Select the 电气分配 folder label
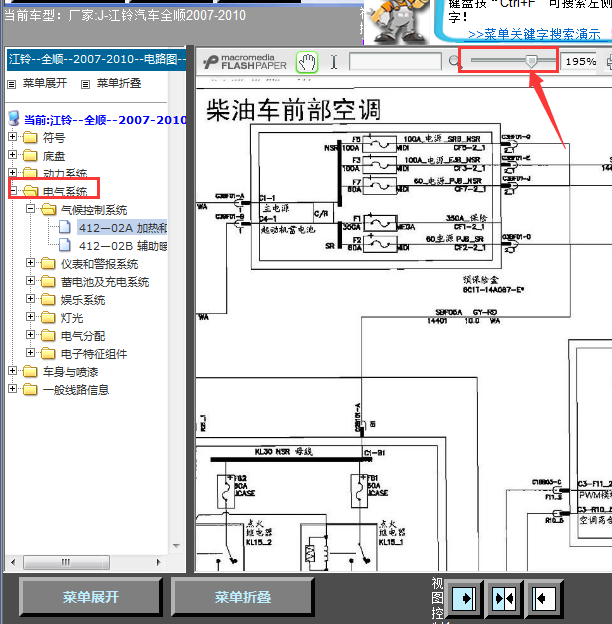The image size is (612, 624). coord(83,336)
